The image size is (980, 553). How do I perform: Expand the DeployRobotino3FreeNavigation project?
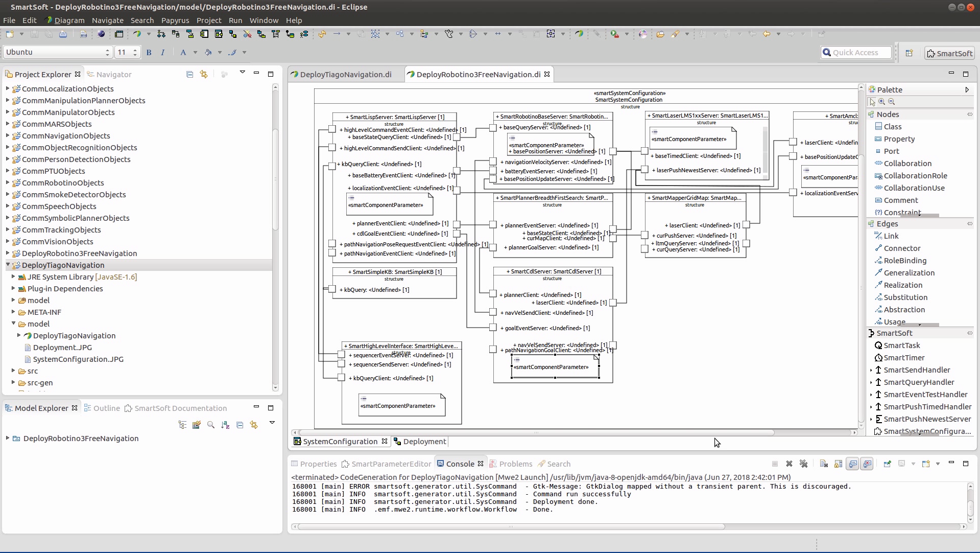[x=8, y=254]
